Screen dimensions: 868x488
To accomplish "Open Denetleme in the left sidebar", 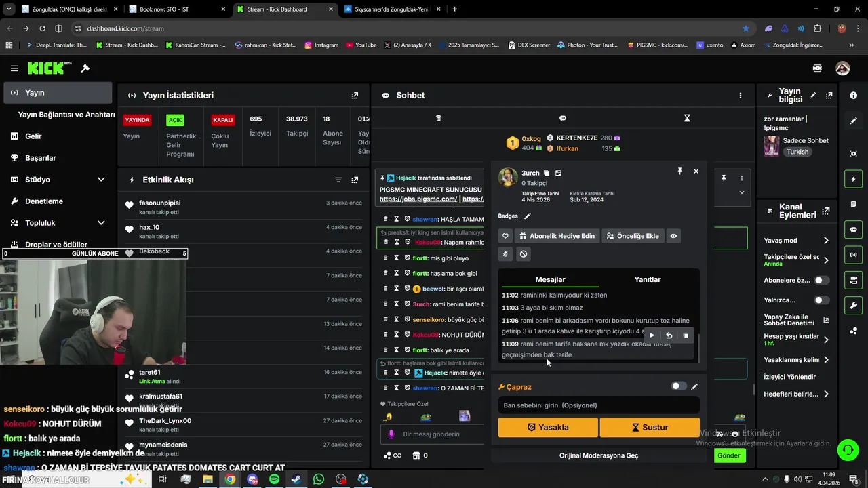I will (58, 201).
